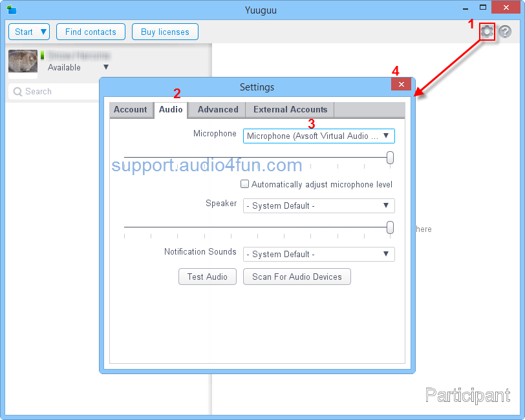
Task: Click the microphone volume slider handle
Action: 390,158
